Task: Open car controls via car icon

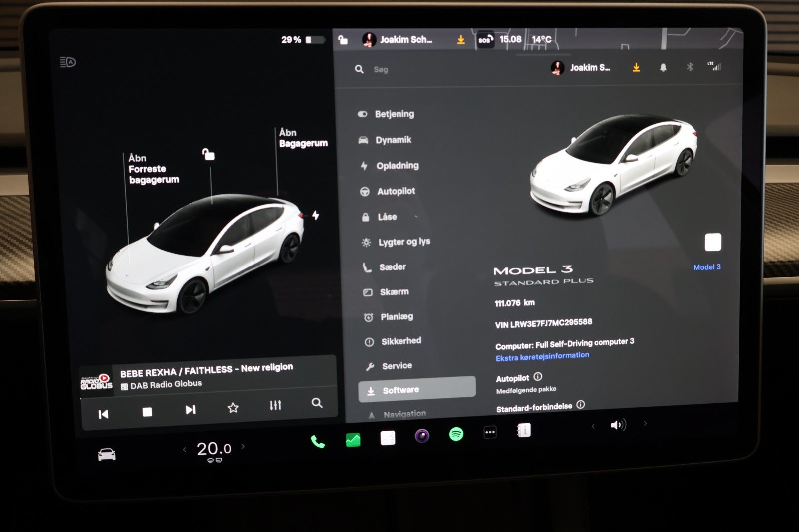Action: pyautogui.click(x=107, y=454)
